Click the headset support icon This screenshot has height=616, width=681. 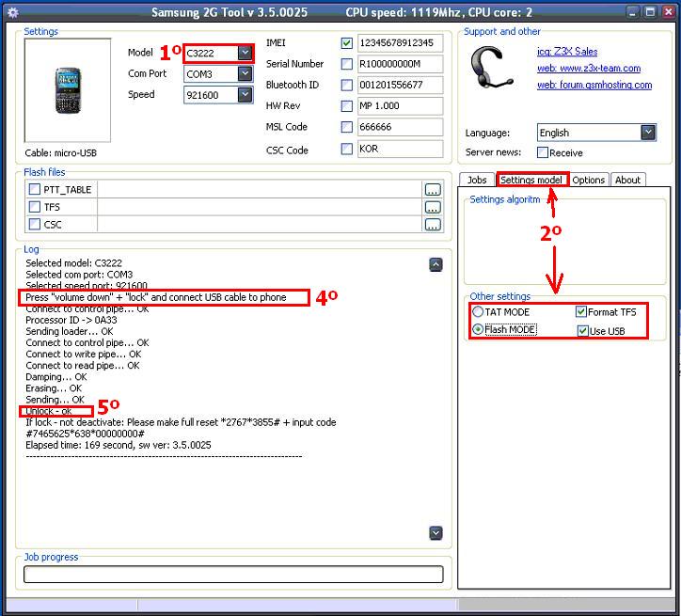tap(492, 68)
